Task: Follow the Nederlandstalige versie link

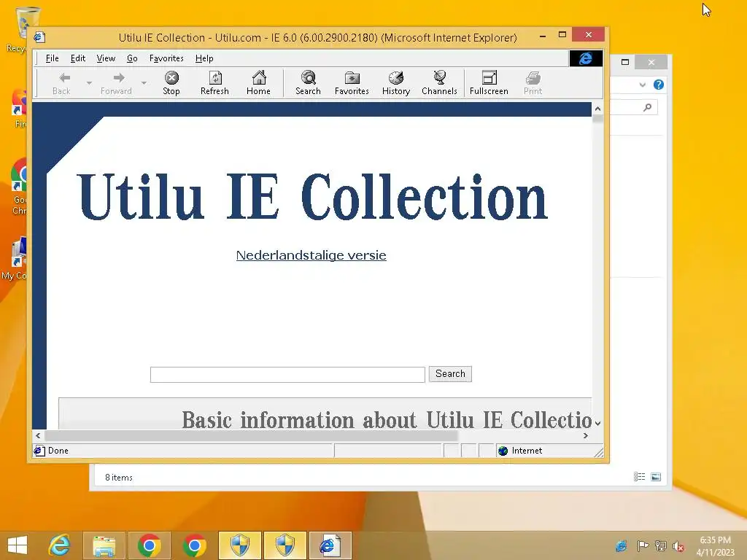Action: click(311, 255)
